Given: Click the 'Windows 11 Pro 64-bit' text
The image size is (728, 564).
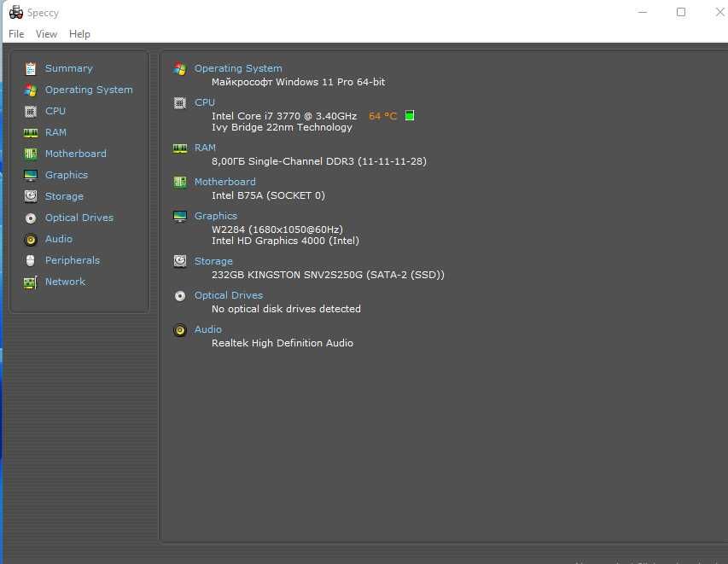Looking at the screenshot, I should coord(330,82).
